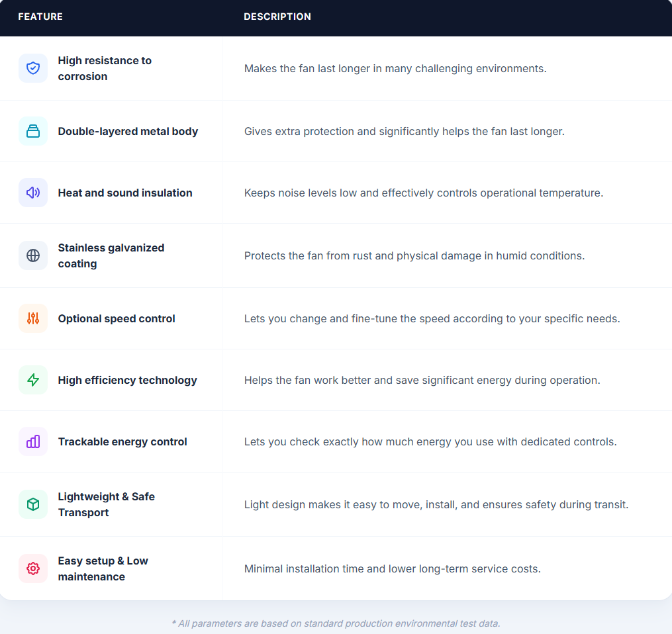
Task: Click the orange speed control sliders icon
Action: (32, 318)
